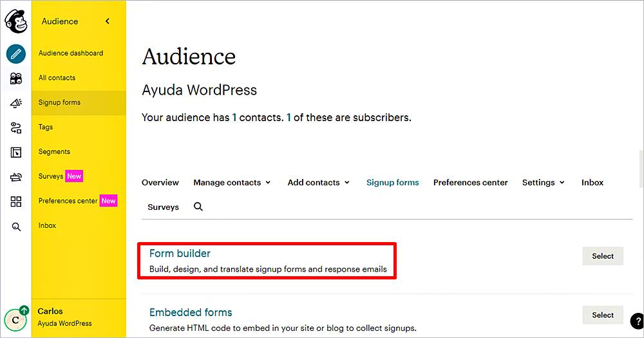Expand the Settings dropdown
Viewport: 644px width, 338px height.
pos(543,183)
